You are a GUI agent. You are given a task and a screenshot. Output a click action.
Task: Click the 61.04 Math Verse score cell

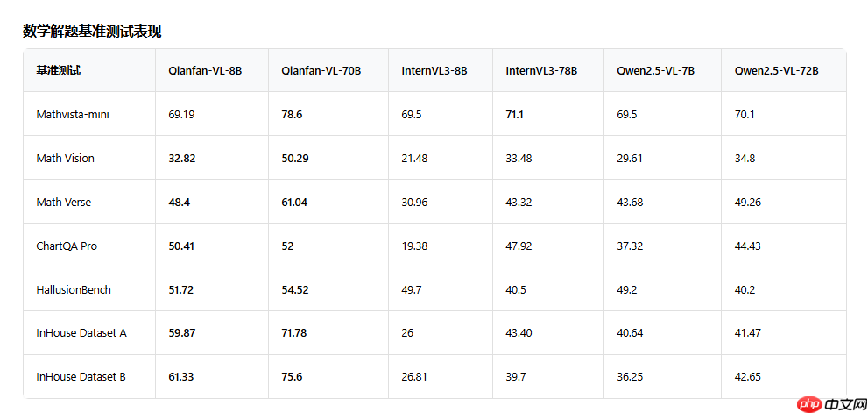pyautogui.click(x=295, y=202)
